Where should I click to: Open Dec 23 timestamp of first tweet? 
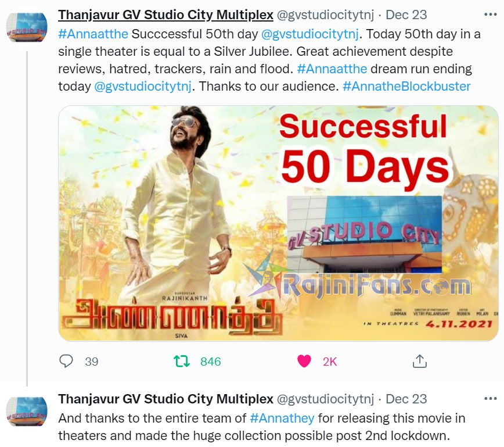(406, 15)
